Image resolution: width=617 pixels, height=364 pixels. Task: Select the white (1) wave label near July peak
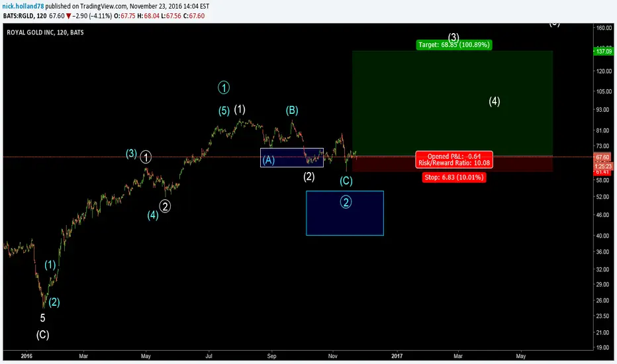(x=240, y=109)
